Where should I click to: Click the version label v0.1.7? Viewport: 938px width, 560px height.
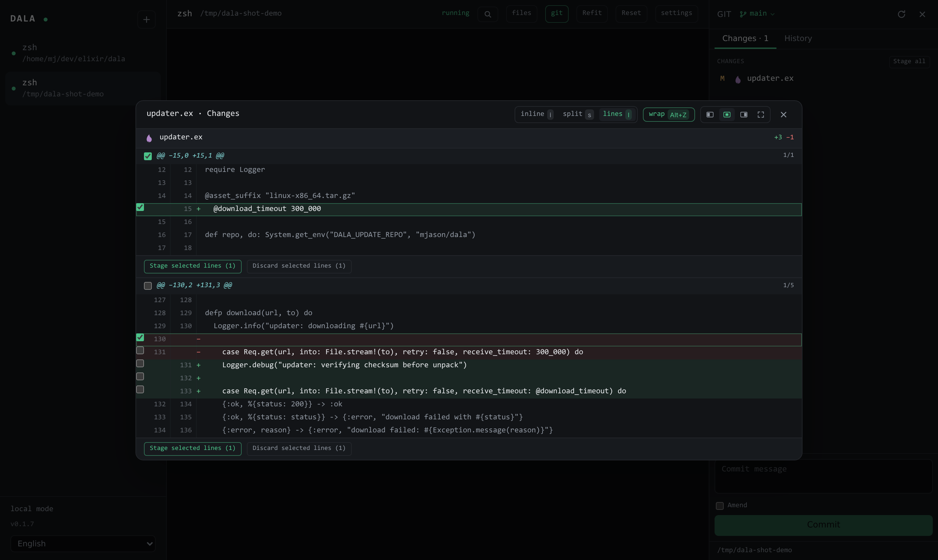[x=22, y=524]
